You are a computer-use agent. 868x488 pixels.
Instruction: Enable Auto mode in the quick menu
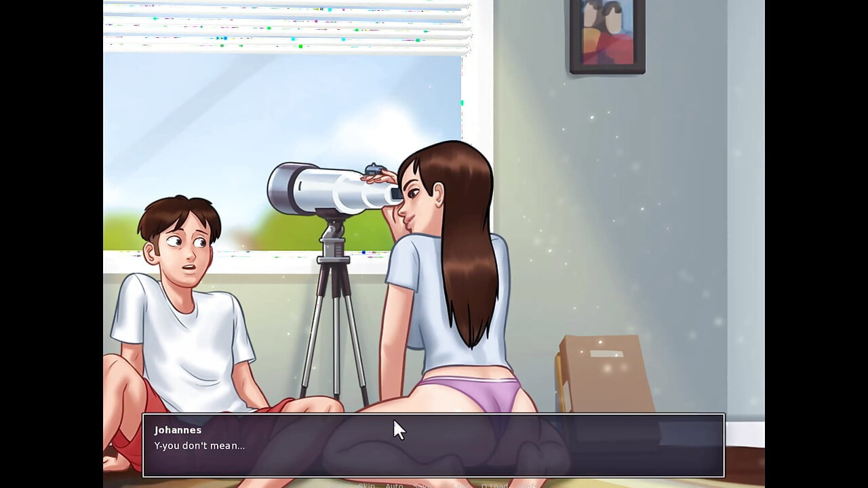click(x=394, y=485)
